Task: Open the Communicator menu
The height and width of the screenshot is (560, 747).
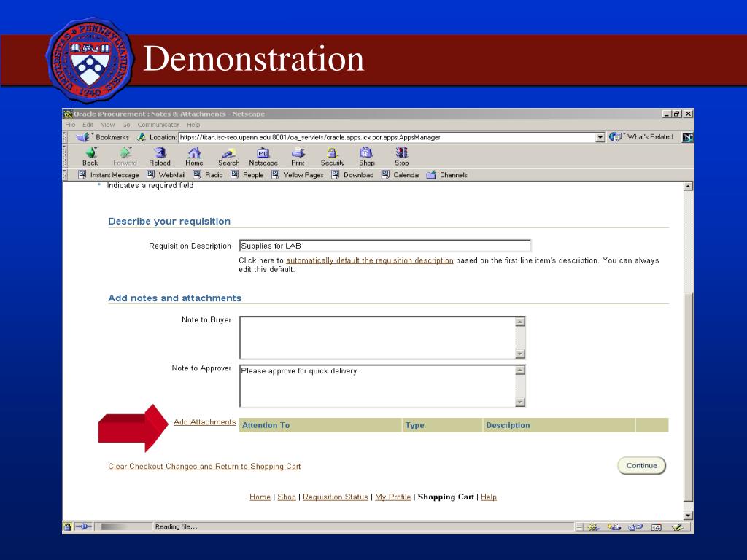Action: click(158, 125)
